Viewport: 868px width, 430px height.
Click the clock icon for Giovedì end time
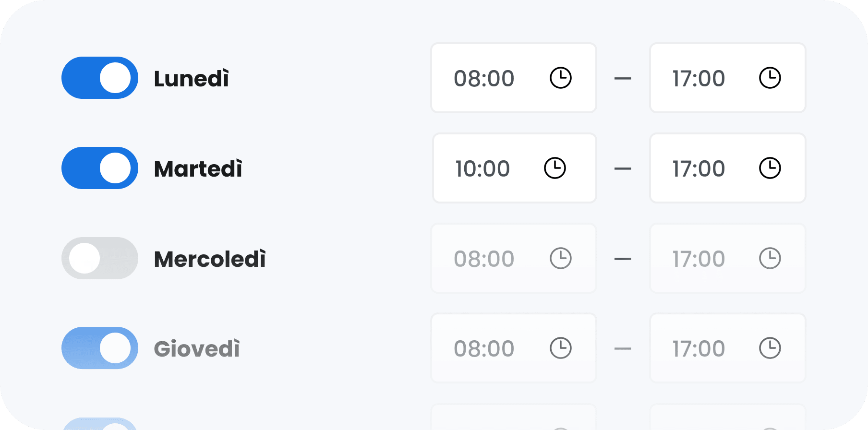[x=769, y=348]
